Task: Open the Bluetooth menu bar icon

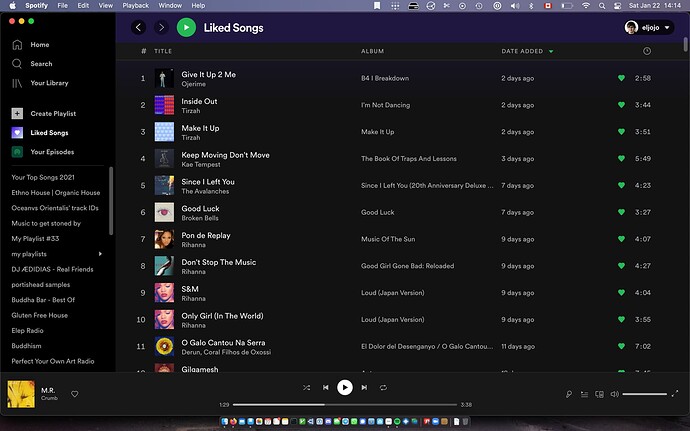Action: coord(531,5)
